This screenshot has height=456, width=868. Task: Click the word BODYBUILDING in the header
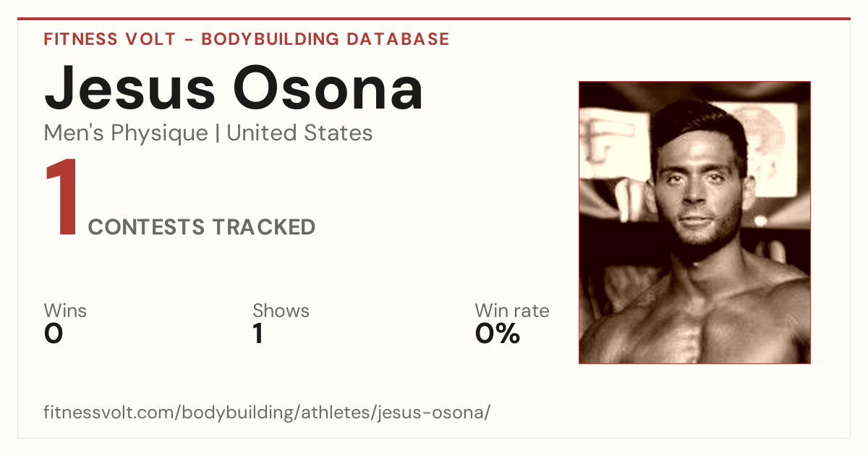[271, 39]
